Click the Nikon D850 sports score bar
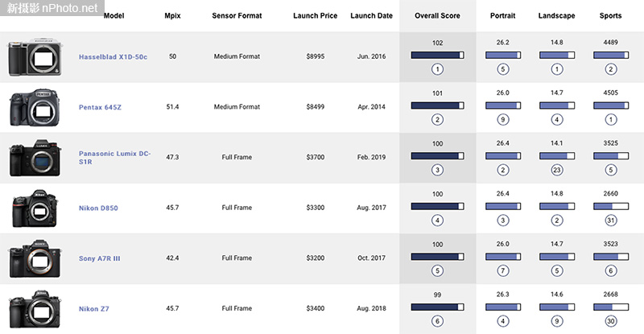 coord(610,205)
